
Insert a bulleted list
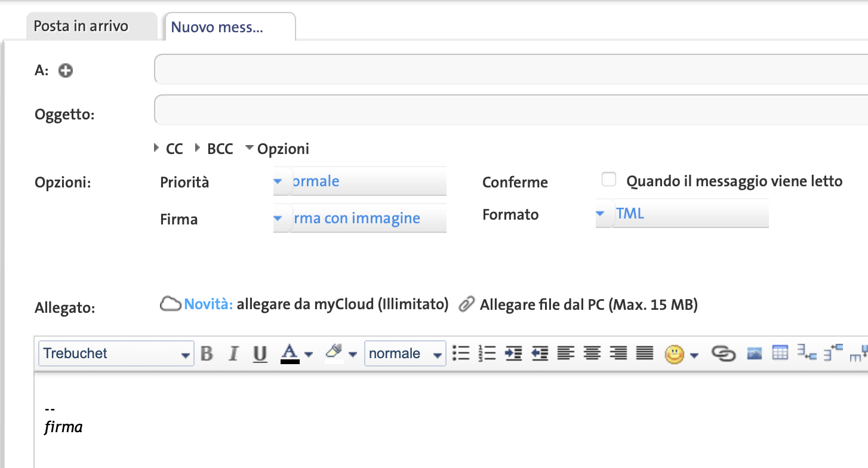461,353
